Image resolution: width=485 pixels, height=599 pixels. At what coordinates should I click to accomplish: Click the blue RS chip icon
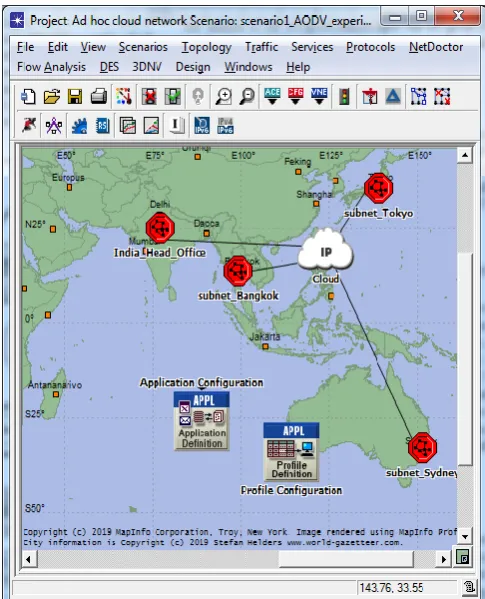(102, 125)
